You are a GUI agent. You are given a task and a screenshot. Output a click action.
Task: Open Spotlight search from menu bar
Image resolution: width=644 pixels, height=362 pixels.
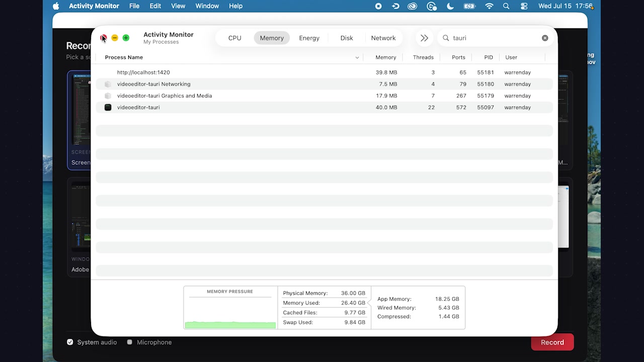tap(506, 6)
